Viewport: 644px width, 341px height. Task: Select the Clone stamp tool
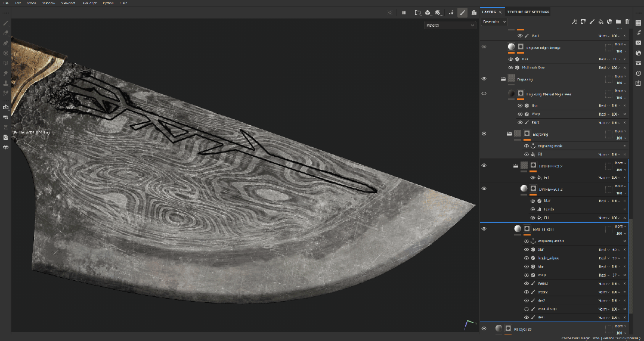6,83
